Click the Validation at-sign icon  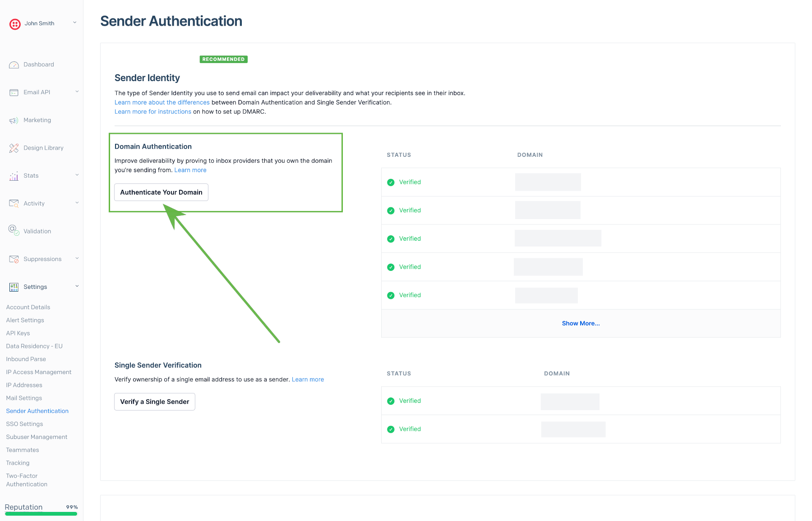point(14,230)
